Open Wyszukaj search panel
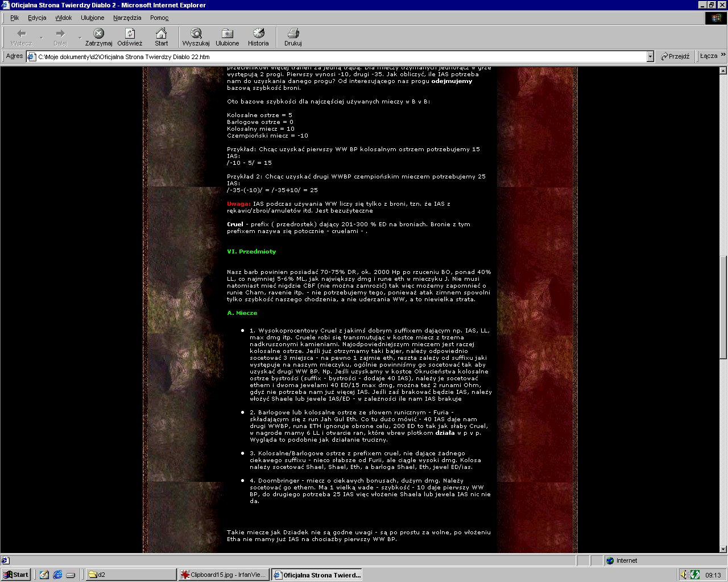Viewport: 728px width, 582px height. 196,34
